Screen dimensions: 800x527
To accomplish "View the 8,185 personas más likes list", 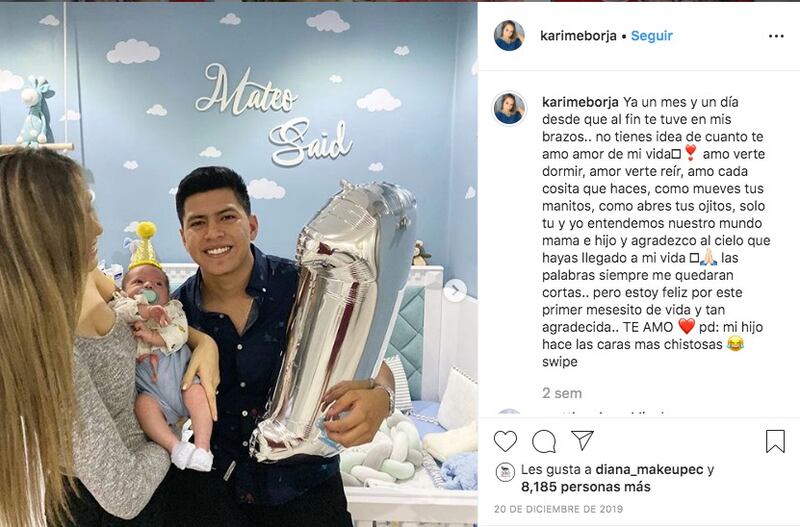I will 586,487.
